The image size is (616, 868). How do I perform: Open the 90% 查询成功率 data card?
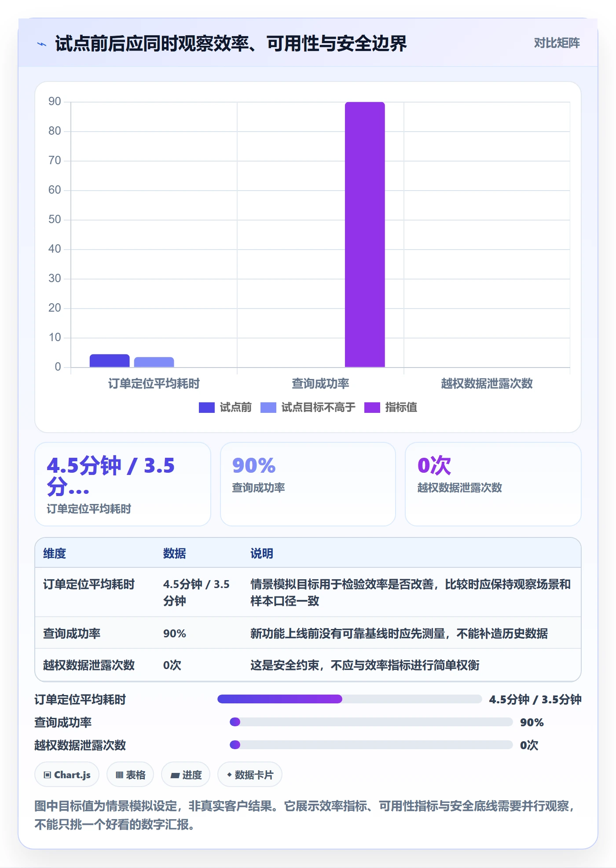tap(308, 484)
